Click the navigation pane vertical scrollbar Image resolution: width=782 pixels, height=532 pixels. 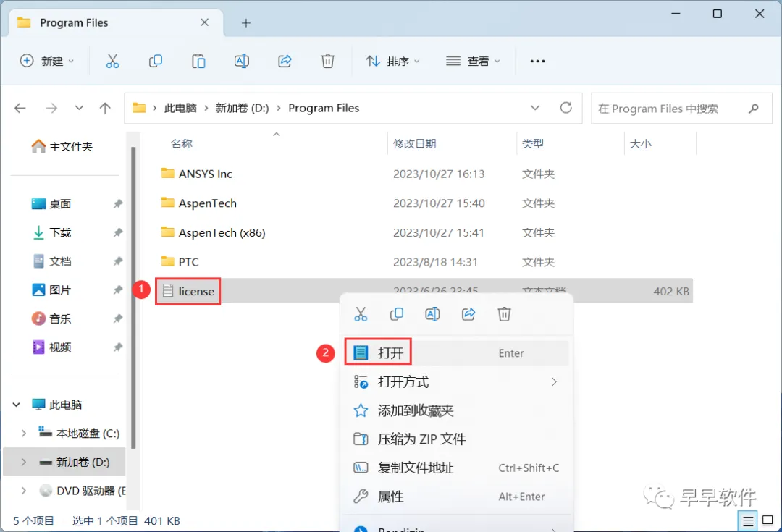coord(133,297)
